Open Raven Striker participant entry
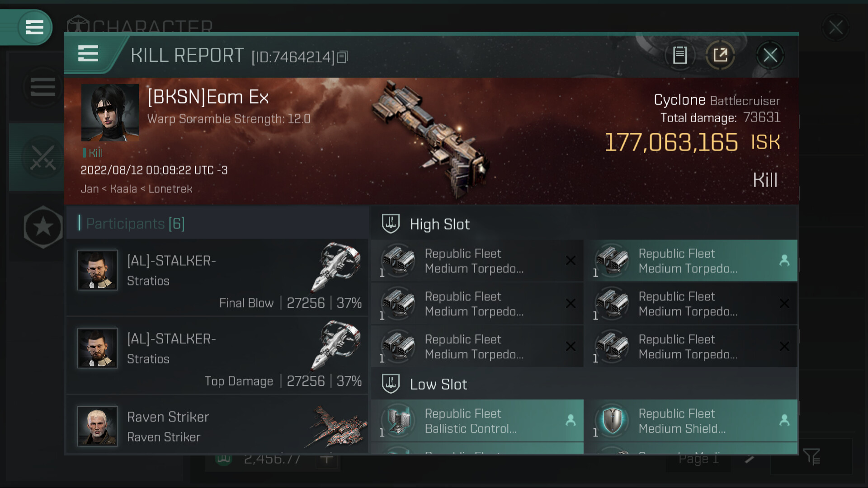The width and height of the screenshot is (868, 488). click(x=217, y=425)
